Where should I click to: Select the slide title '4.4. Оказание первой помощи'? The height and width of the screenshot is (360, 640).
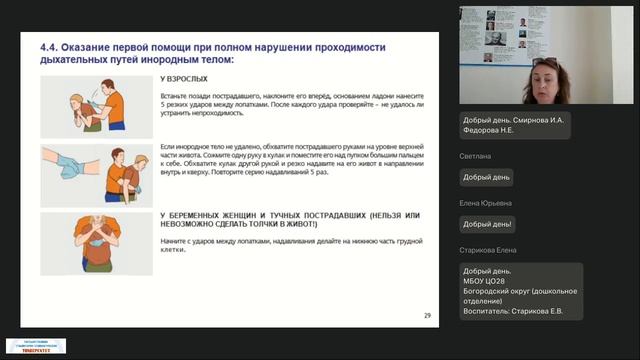[x=213, y=53]
